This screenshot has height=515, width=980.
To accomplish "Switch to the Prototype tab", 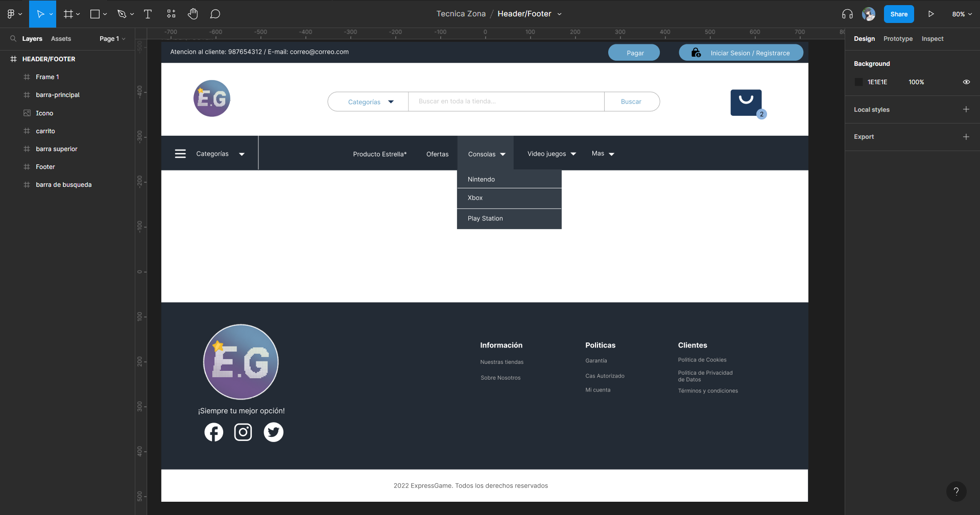I will 897,38.
